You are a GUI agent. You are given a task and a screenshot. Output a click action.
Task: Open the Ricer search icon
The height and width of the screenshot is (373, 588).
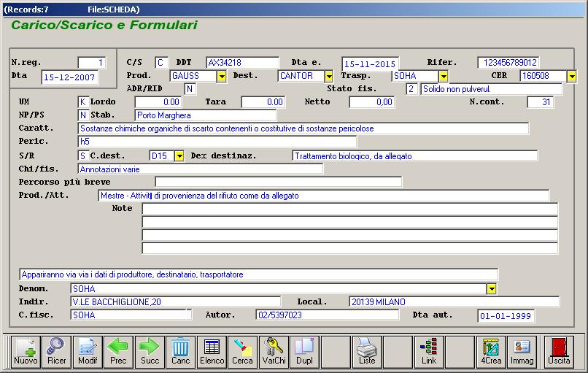point(56,352)
